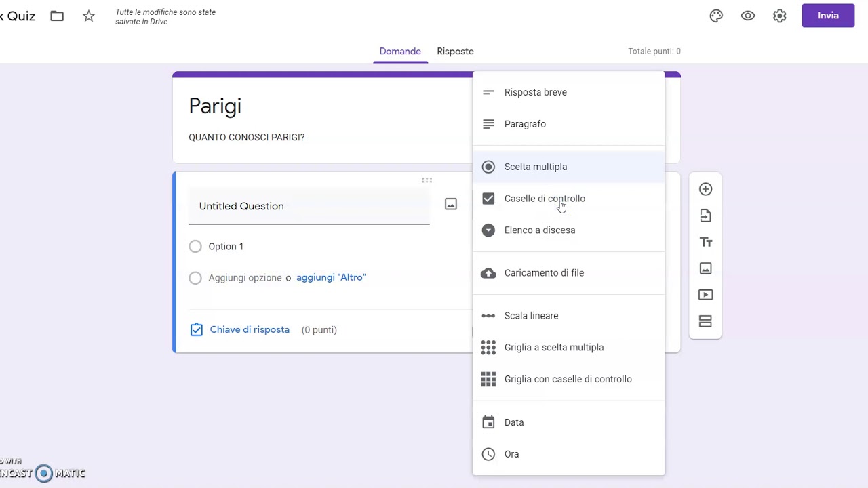Screen dimensions: 868x488
Task: Click the Totale punti: 0 label
Action: tap(654, 52)
